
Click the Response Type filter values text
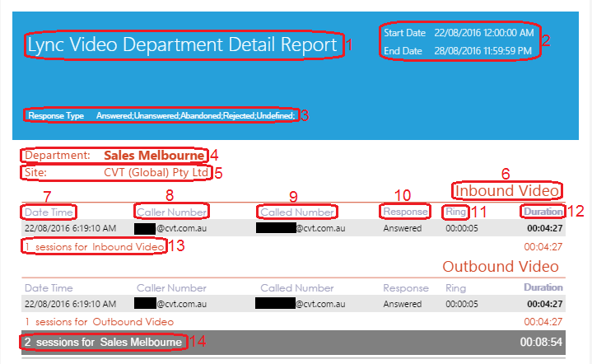pos(195,115)
